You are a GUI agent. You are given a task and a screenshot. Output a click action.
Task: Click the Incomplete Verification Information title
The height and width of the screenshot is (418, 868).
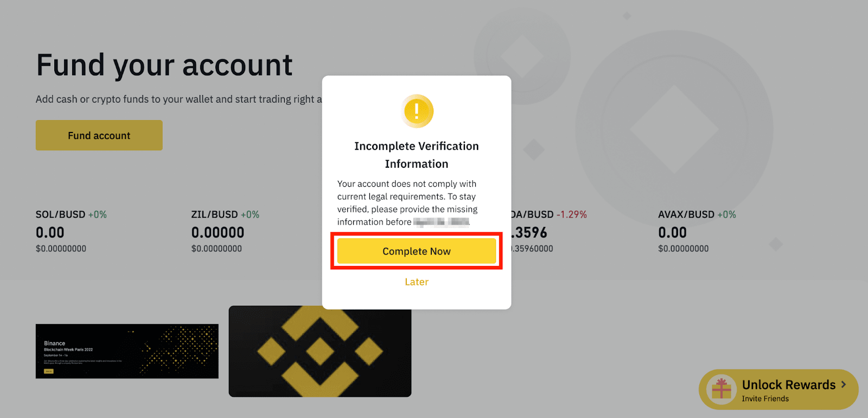416,155
